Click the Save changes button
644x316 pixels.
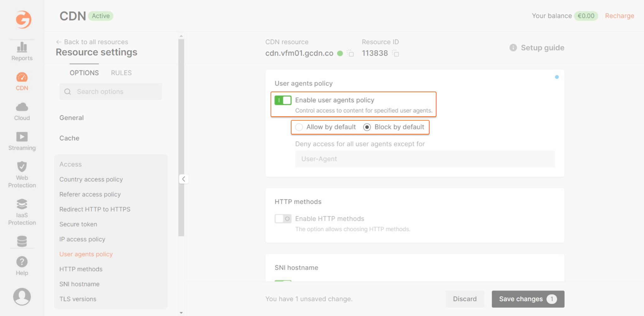pyautogui.click(x=528, y=299)
